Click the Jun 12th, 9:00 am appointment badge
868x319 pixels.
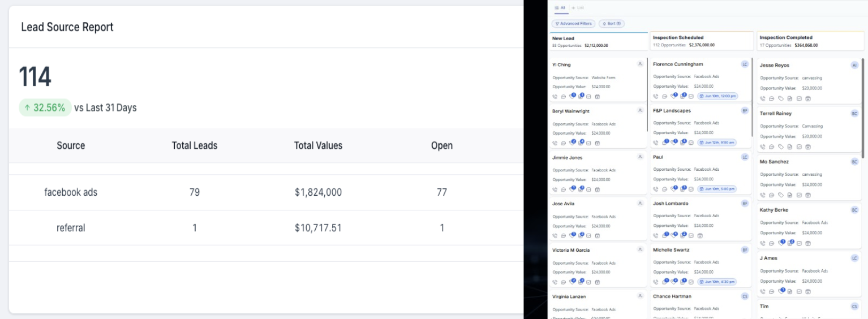[716, 143]
